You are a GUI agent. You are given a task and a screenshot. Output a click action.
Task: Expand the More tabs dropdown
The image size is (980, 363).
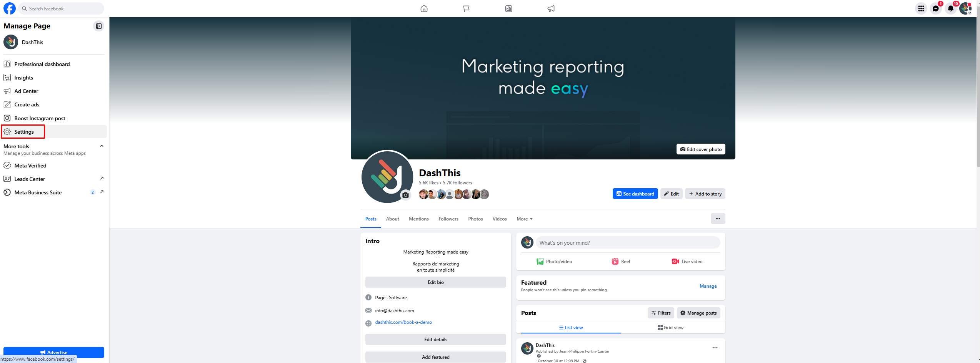pyautogui.click(x=525, y=219)
